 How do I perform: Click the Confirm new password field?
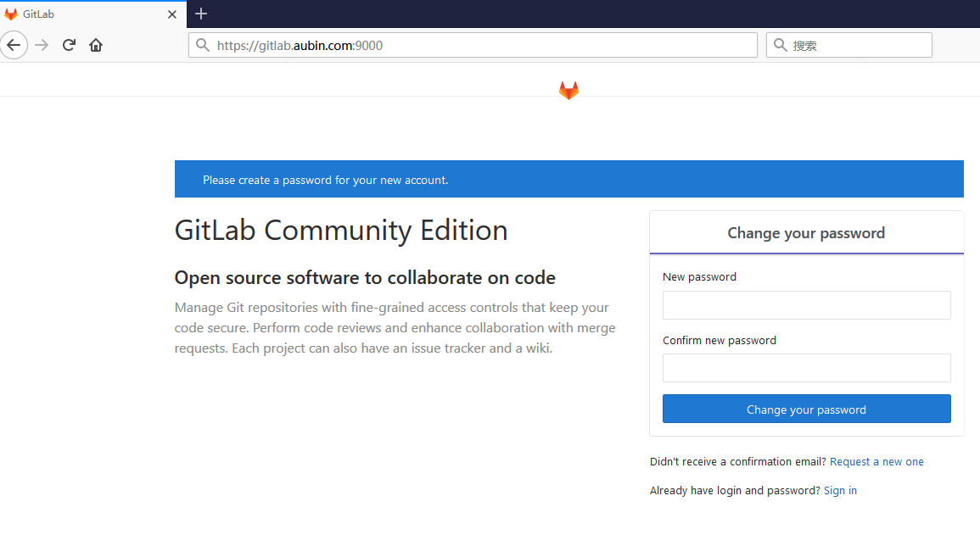[806, 369]
